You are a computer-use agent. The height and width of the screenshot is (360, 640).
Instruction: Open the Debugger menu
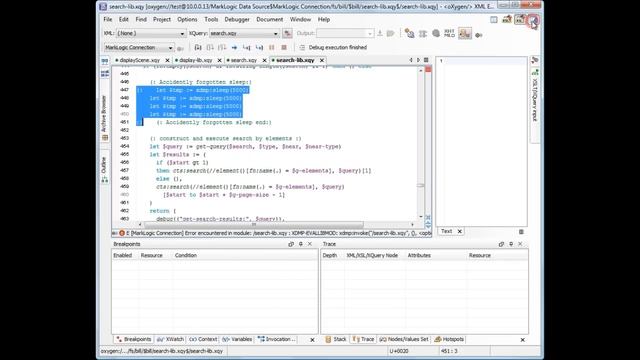(237, 19)
